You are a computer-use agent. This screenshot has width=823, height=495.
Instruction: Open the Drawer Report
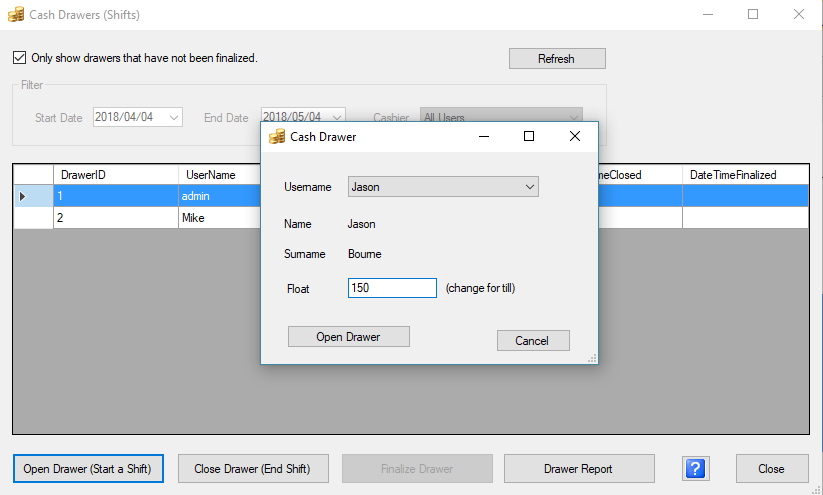[x=578, y=468]
